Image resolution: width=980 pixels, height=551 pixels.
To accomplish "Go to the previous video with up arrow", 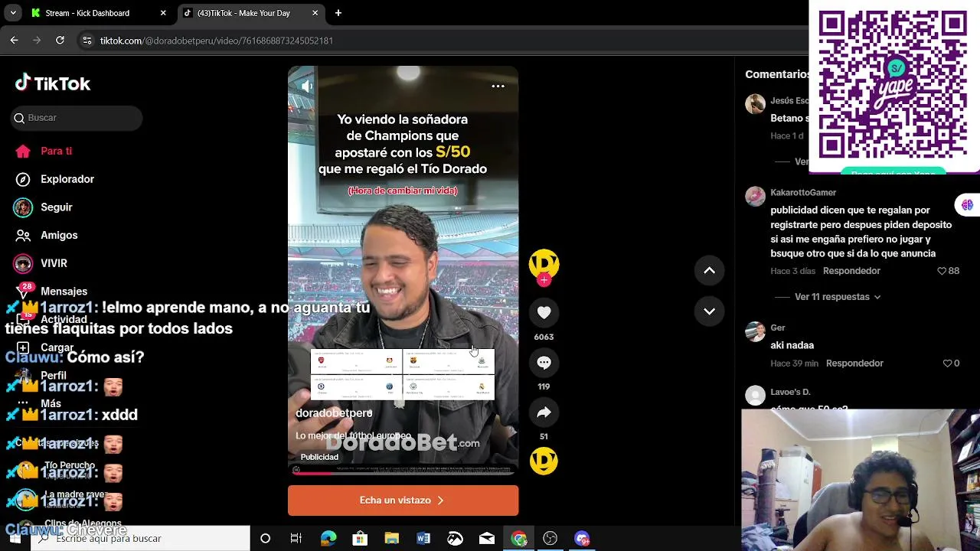I will pyautogui.click(x=709, y=270).
